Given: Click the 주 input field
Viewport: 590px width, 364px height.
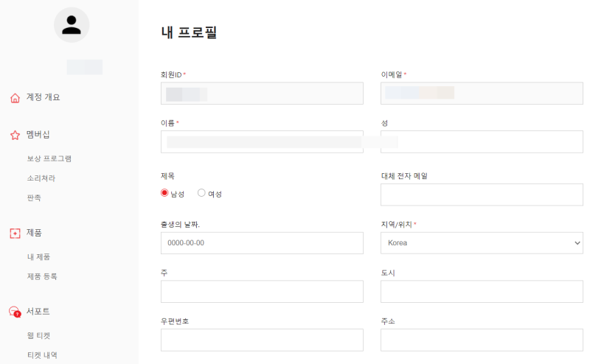Looking at the screenshot, I should [262, 292].
